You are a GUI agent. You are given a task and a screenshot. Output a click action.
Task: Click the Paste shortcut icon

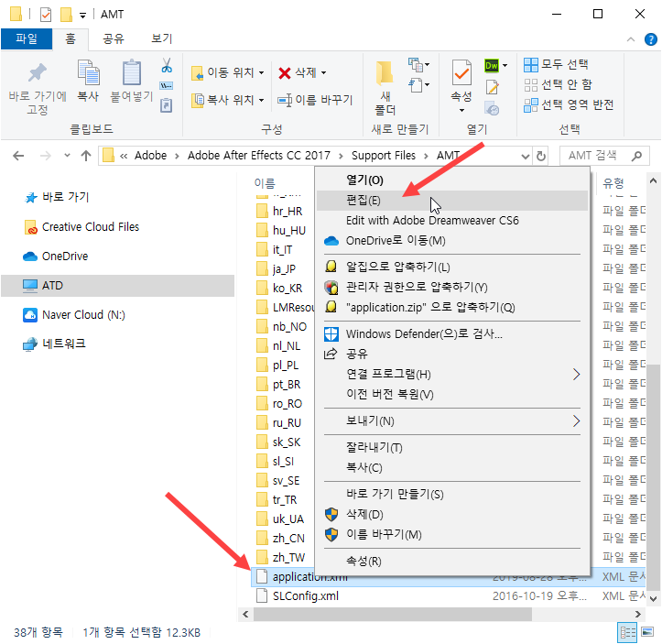click(167, 105)
